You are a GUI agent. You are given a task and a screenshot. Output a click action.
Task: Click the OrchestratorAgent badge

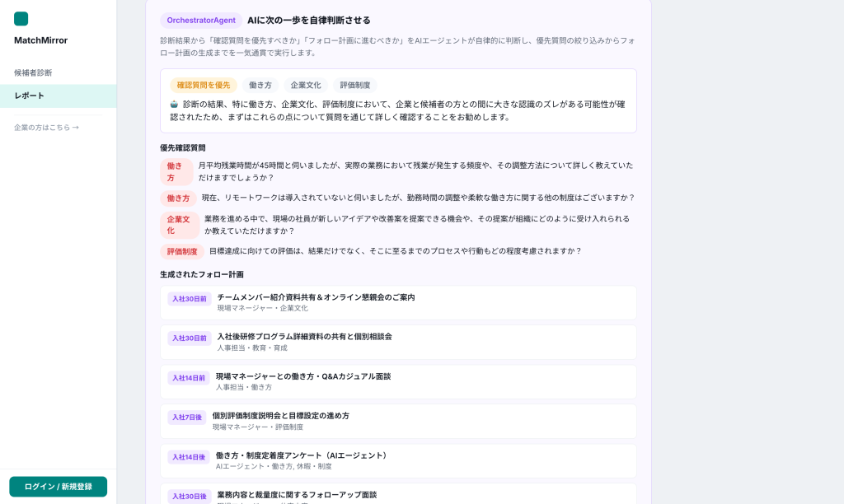point(201,21)
